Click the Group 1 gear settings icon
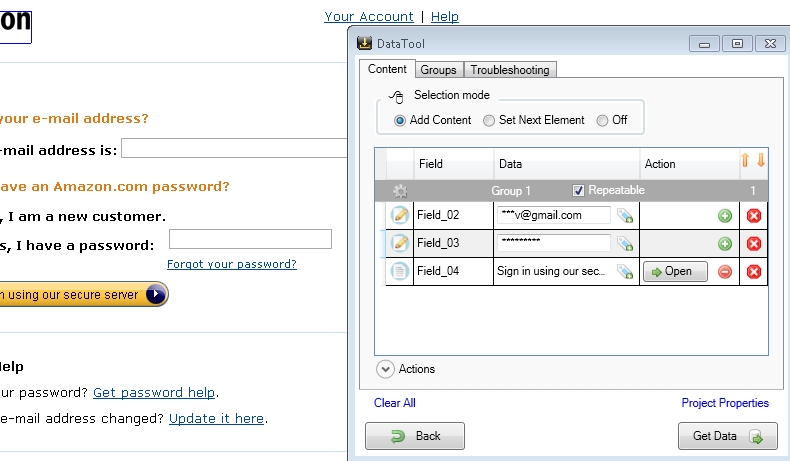790x461 pixels. (400, 191)
